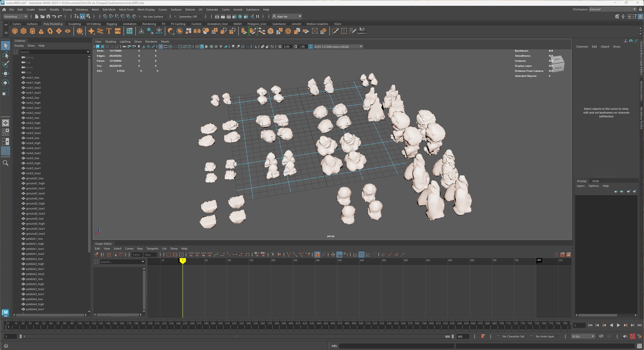Toggle playback looping mode

601,336
